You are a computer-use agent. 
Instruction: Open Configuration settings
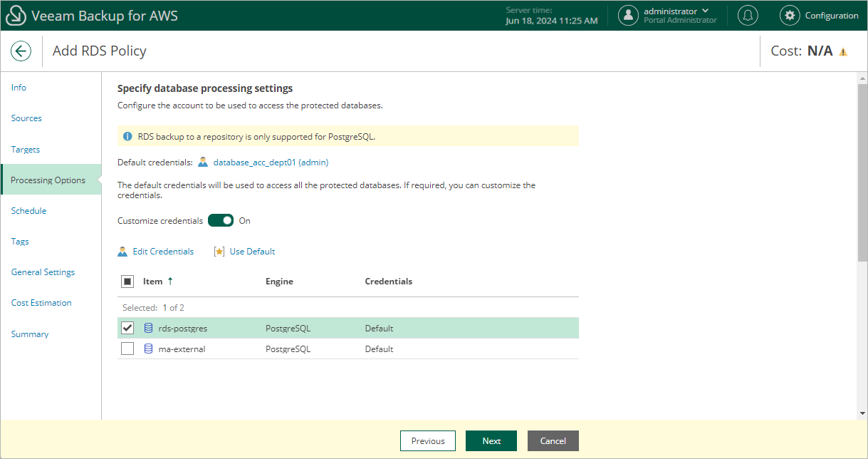click(x=832, y=16)
